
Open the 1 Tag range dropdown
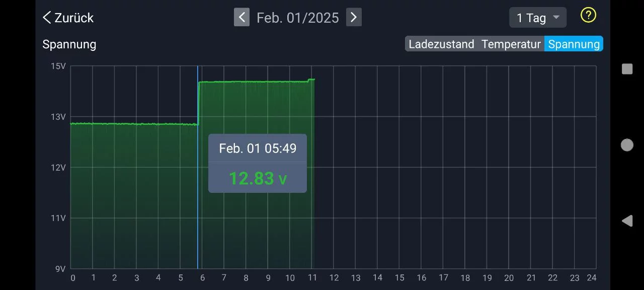coord(537,18)
